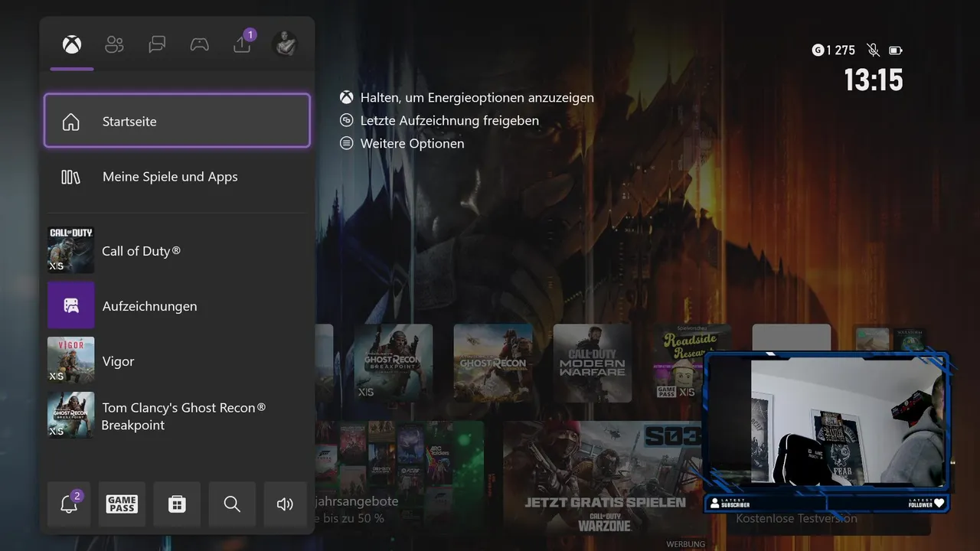
Task: Click the Startseite house icon
Action: click(70, 122)
